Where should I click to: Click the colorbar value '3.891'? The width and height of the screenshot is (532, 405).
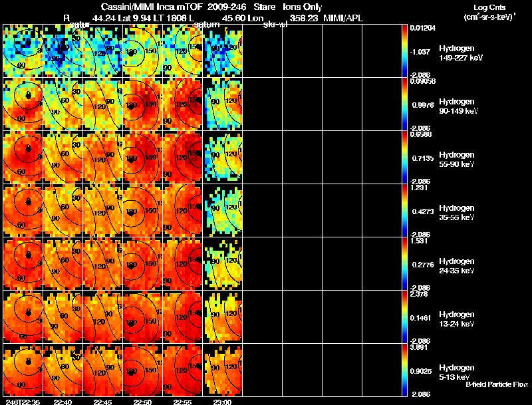[x=419, y=347]
